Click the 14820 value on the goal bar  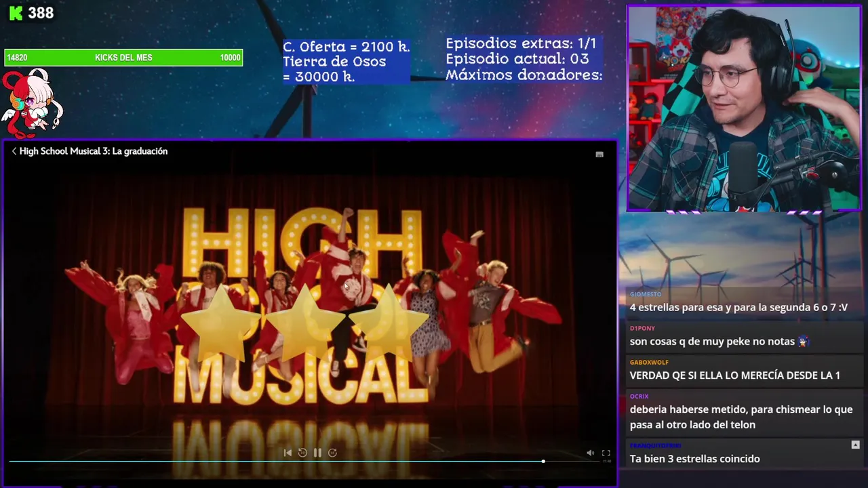pyautogui.click(x=17, y=58)
